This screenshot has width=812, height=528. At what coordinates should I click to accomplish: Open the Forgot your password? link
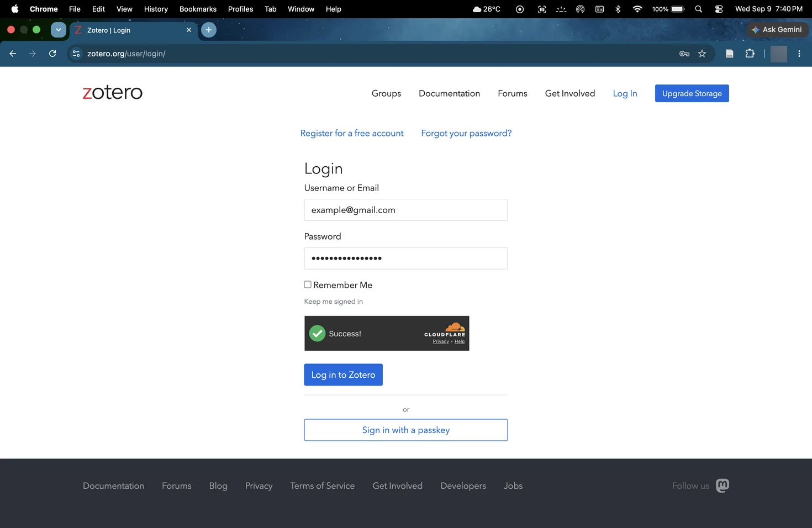point(466,133)
